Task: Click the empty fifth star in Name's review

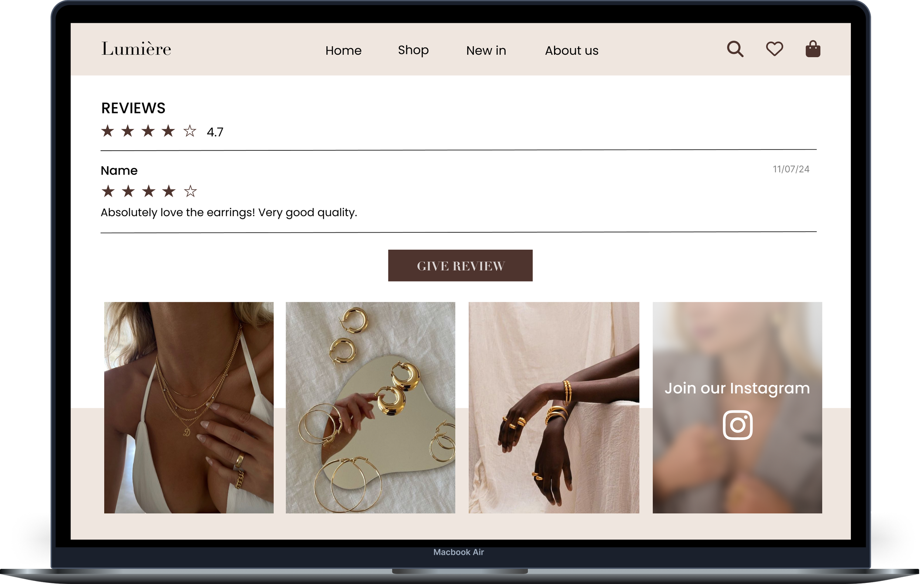Action: (190, 191)
